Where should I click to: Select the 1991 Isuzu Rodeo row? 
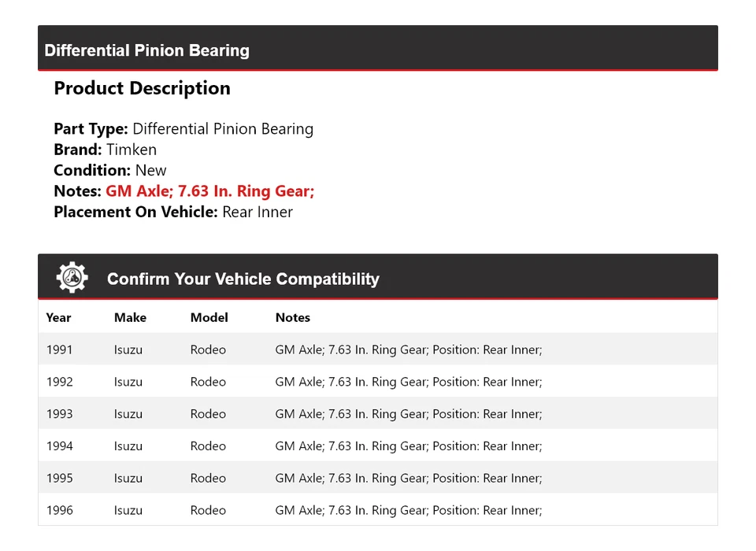click(377, 349)
